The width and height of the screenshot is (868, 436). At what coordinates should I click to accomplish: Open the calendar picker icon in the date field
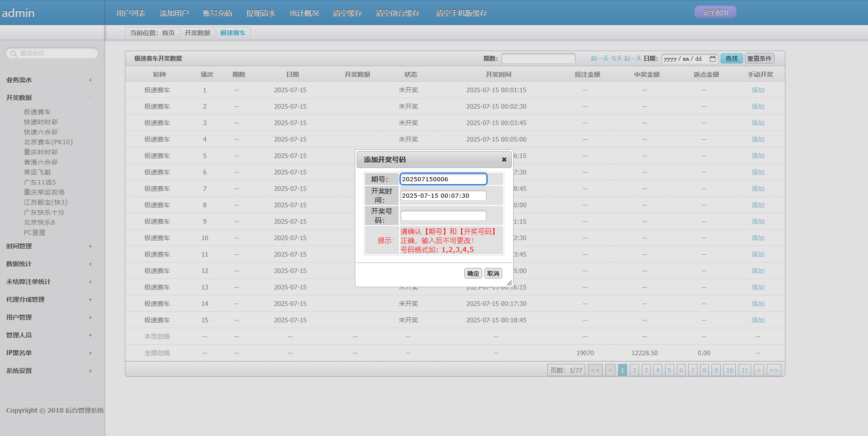(712, 58)
